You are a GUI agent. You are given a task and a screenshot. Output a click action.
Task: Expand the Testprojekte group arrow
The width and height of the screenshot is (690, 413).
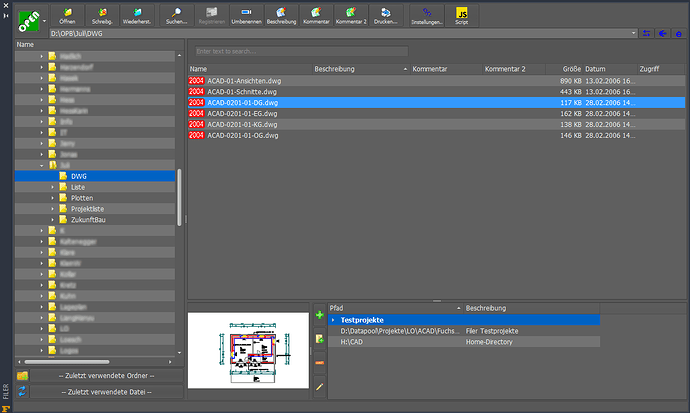click(334, 319)
